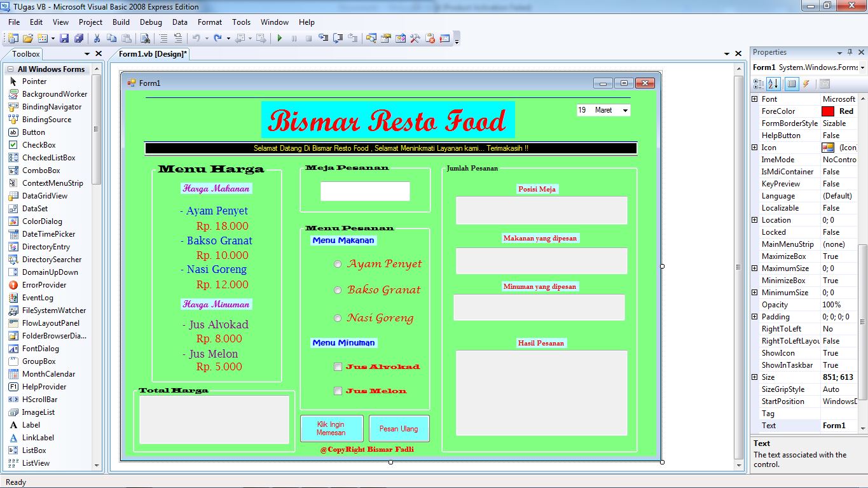The width and height of the screenshot is (868, 488).
Task: Click the Undo icon in the toolbar
Action: tap(196, 38)
